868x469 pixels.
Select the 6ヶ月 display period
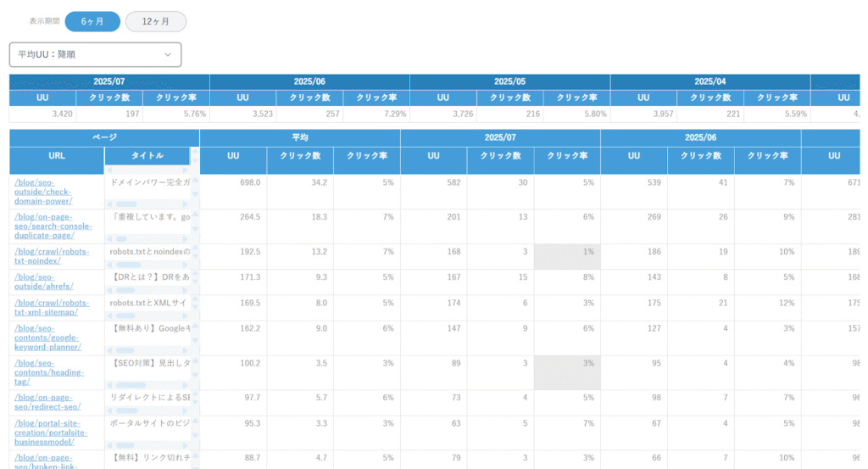click(92, 21)
